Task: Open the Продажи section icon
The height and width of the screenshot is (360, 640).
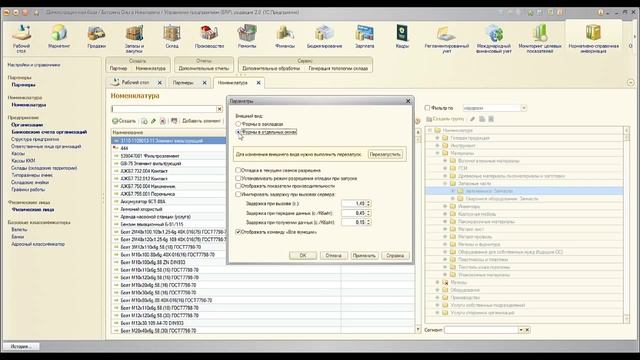Action: 96,37
